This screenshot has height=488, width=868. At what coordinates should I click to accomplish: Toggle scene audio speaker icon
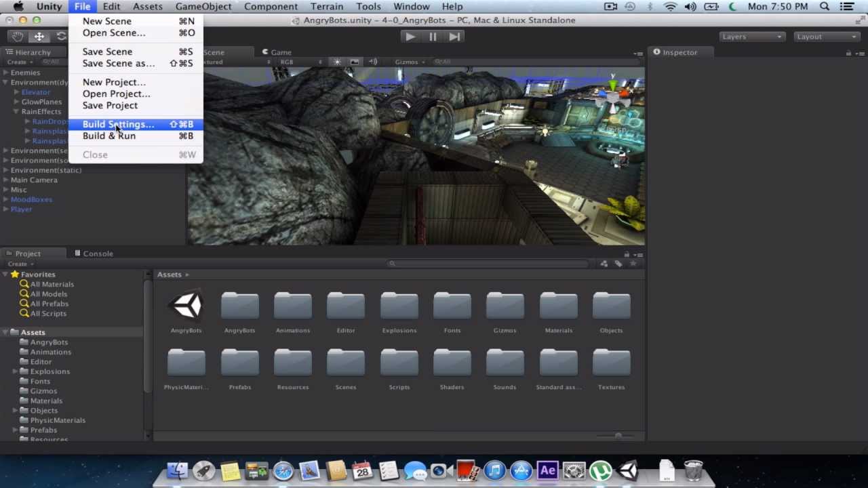(x=372, y=62)
